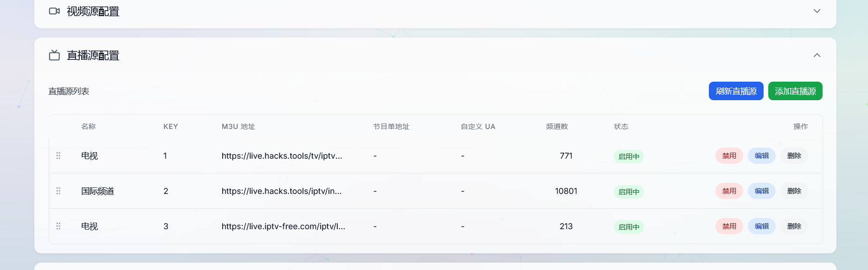
Task: Delete the KEY 3 电视 source
Action: coord(794,226)
